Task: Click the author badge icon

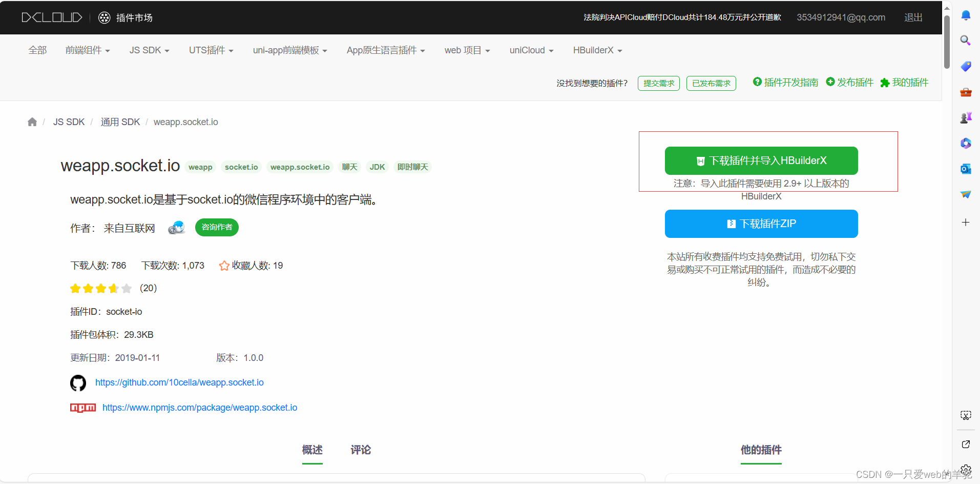Action: pyautogui.click(x=177, y=228)
